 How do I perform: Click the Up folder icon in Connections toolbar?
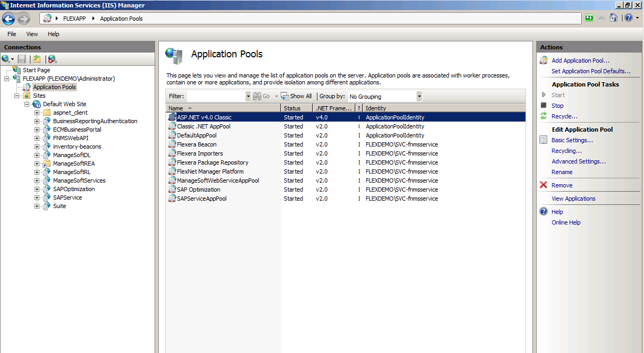[37, 59]
